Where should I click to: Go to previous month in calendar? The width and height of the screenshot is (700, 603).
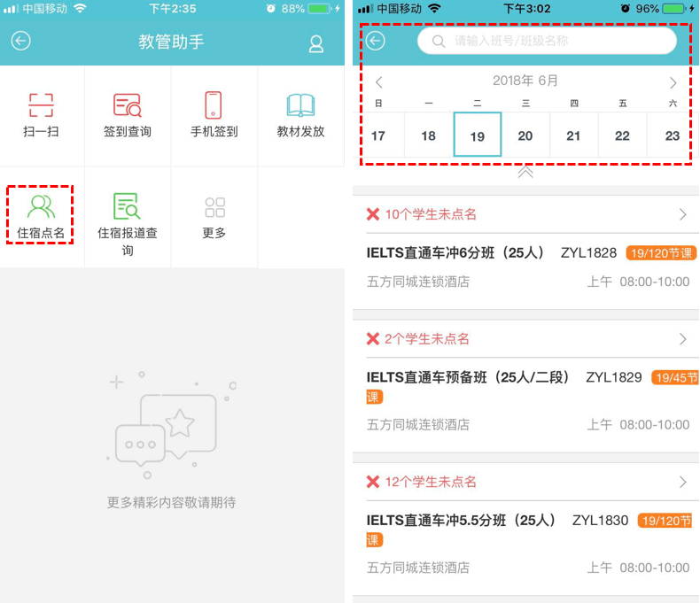[379, 82]
